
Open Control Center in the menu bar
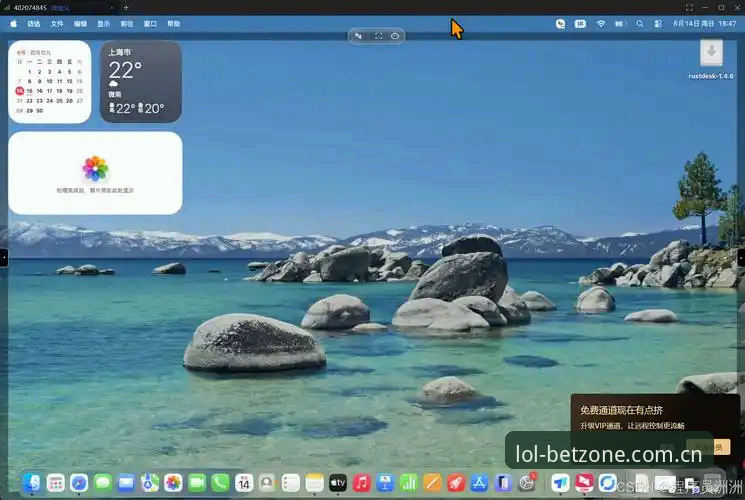(658, 23)
